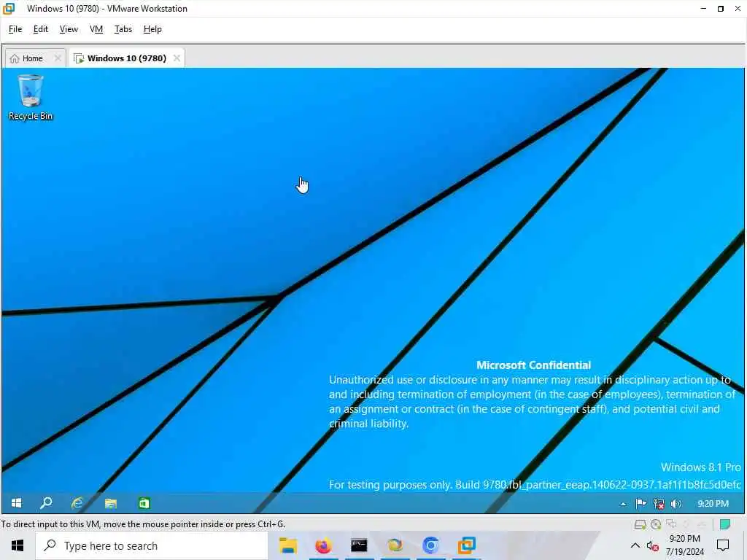Click VMware hard disk status icon

pos(640,524)
